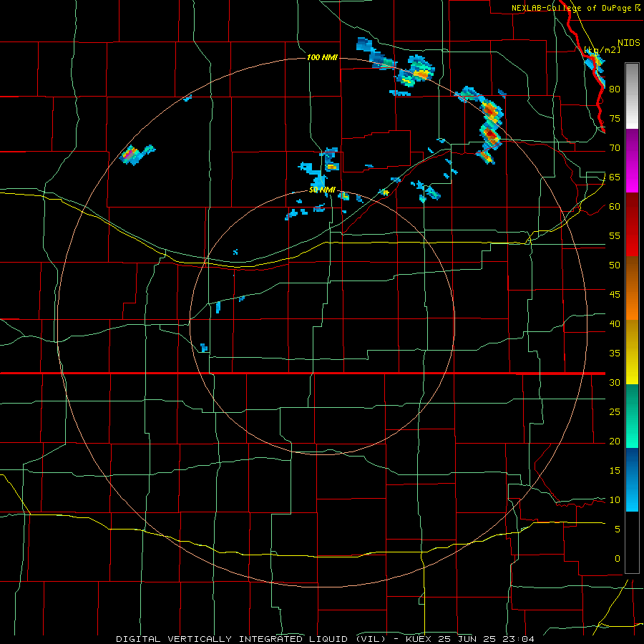Click the 15 value on the color scale
This screenshot has width=644, height=644.
pyautogui.click(x=615, y=470)
